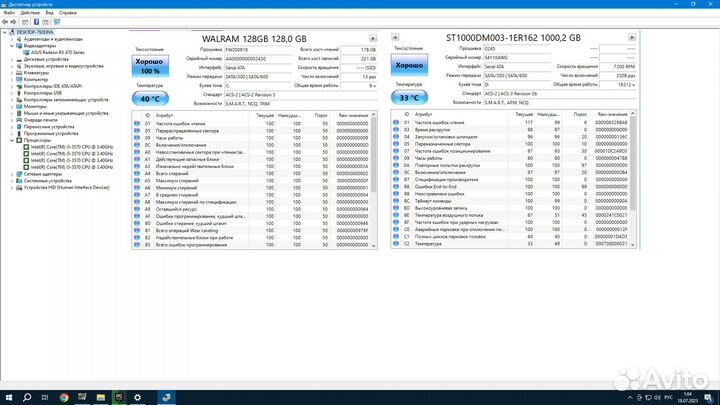
Task: Expand Дисковые устройства node
Action: tap(12, 59)
